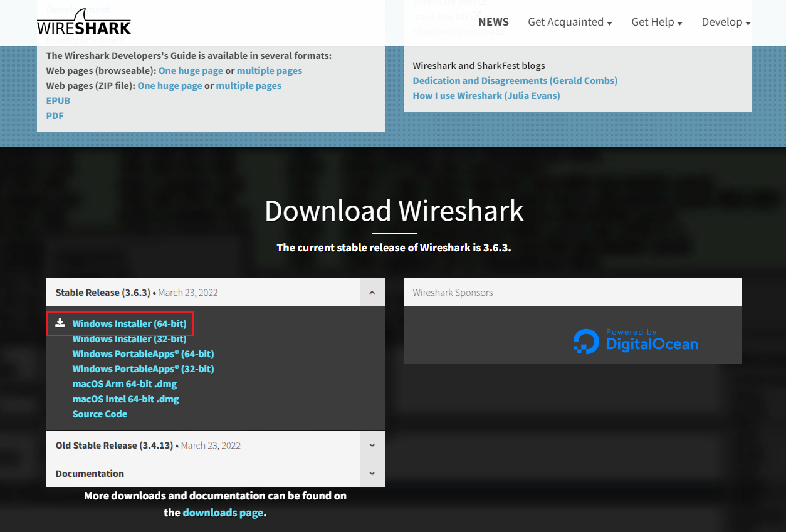The image size is (786, 532).
Task: Download Windows PortableApps (64-bit)
Action: 143,354
